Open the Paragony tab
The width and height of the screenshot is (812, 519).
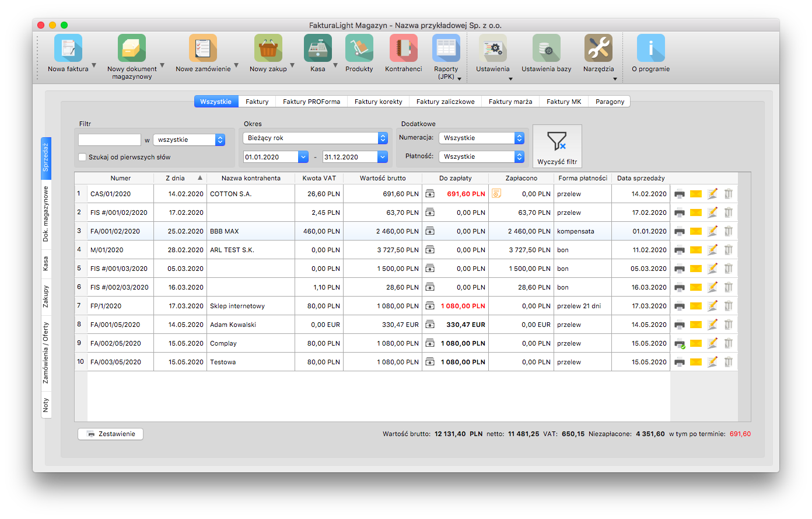pyautogui.click(x=610, y=102)
